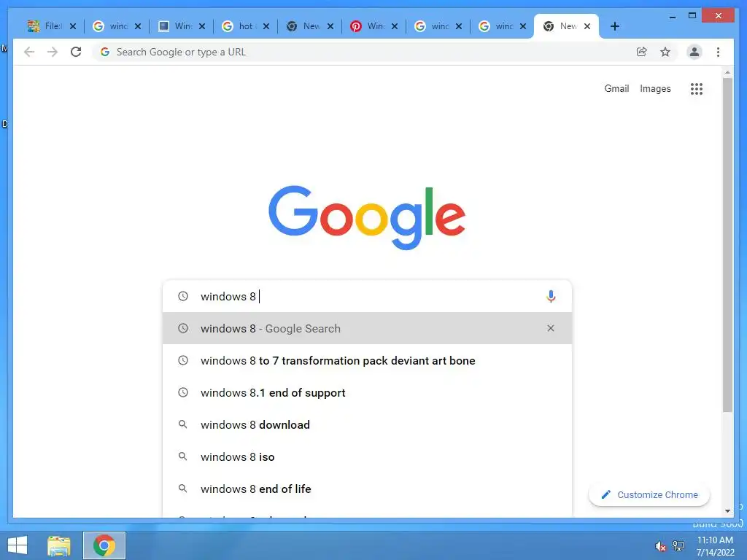
Task: Select 'windows 8 - Google Search' suggestion
Action: [x=367, y=328]
